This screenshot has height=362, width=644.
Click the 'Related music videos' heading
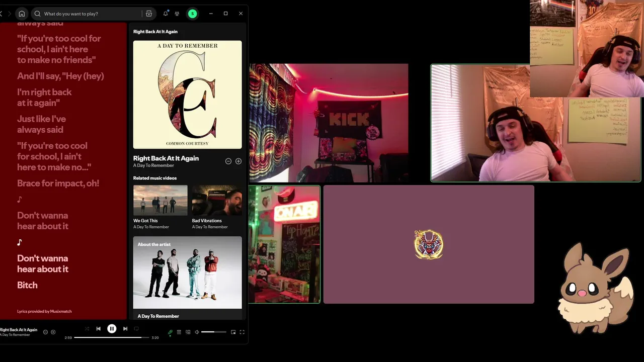[155, 178]
